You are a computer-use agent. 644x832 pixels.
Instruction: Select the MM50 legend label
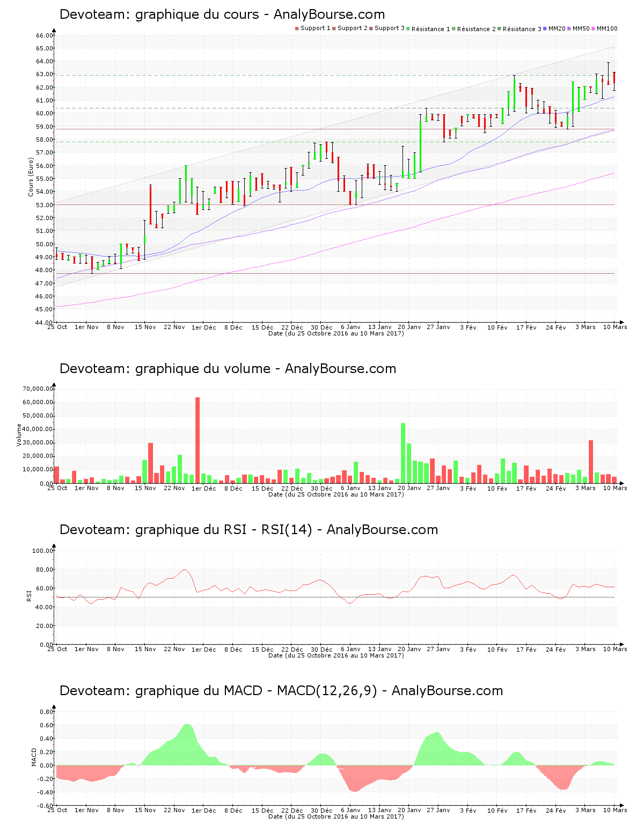tap(581, 28)
